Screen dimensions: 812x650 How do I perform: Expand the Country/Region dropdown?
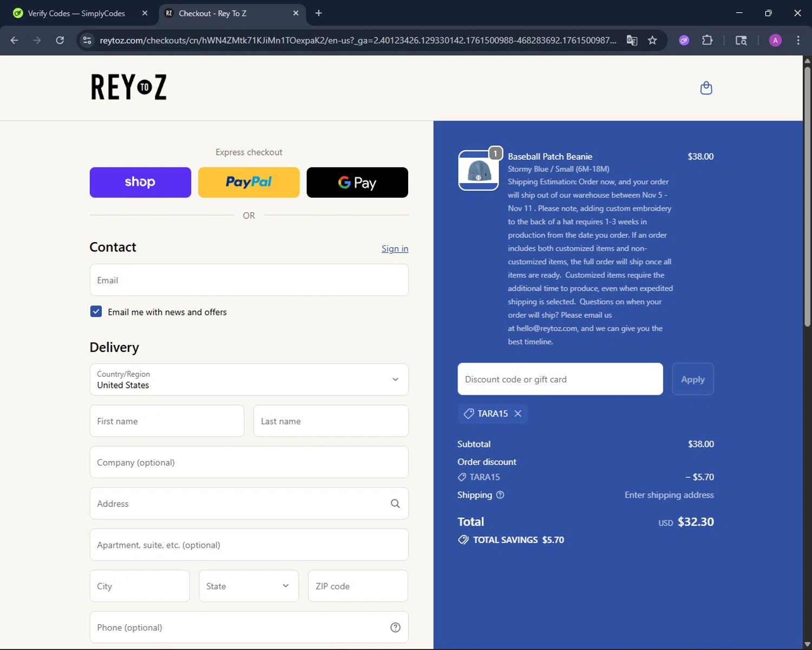coord(249,379)
